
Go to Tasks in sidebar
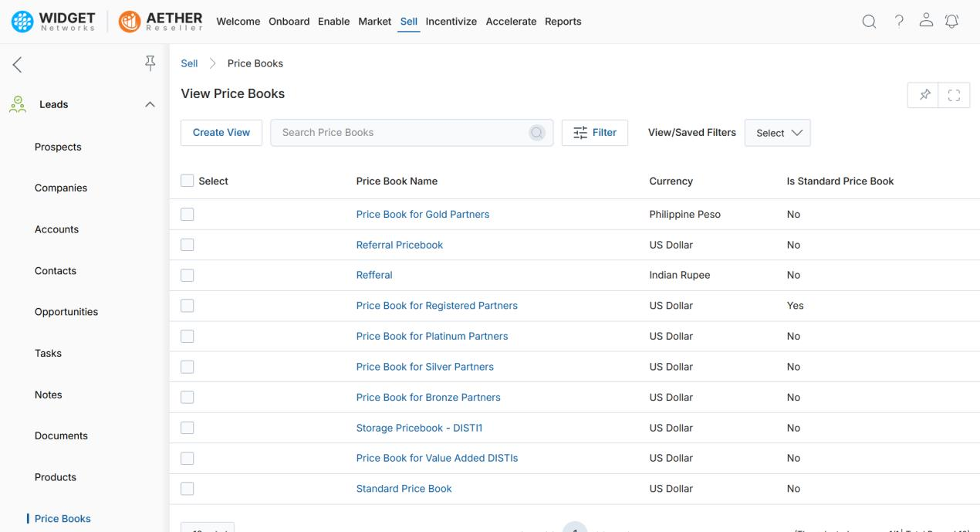click(x=48, y=353)
